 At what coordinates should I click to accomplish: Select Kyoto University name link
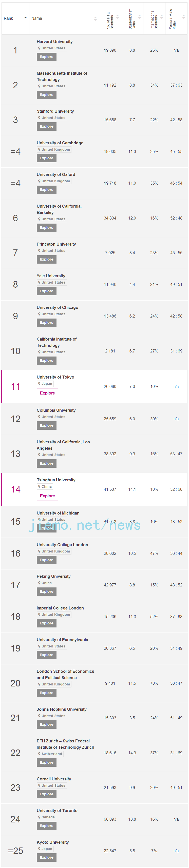click(x=52, y=842)
